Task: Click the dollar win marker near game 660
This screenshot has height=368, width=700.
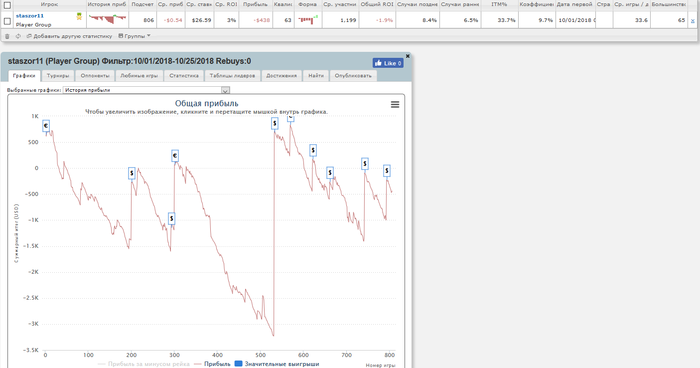Action: pyautogui.click(x=330, y=172)
